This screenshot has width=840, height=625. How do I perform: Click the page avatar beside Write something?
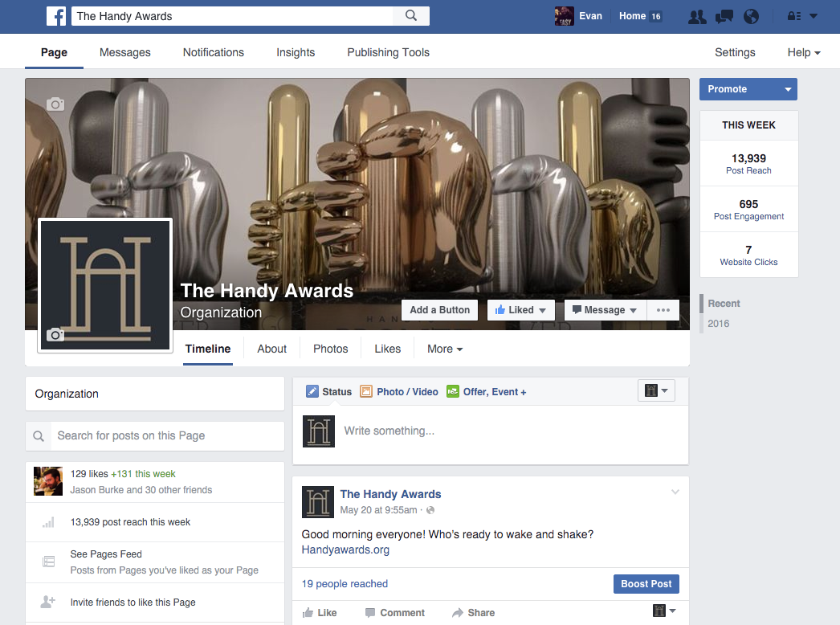319,431
